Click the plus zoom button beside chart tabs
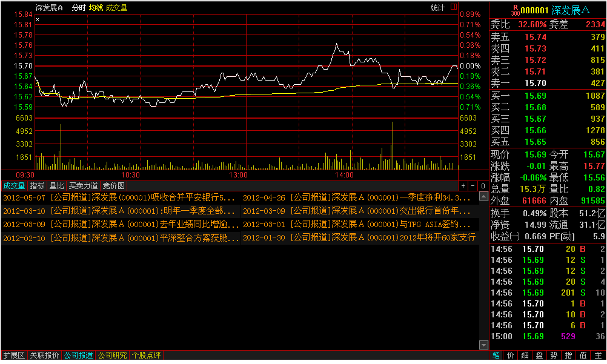The image size is (607, 364). (x=463, y=186)
